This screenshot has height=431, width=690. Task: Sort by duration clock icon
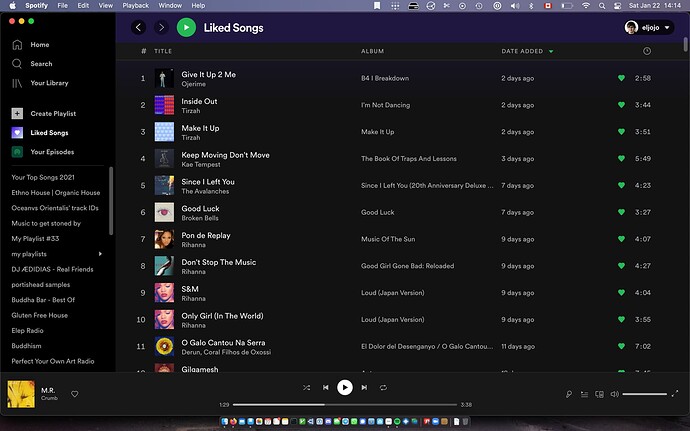(647, 51)
